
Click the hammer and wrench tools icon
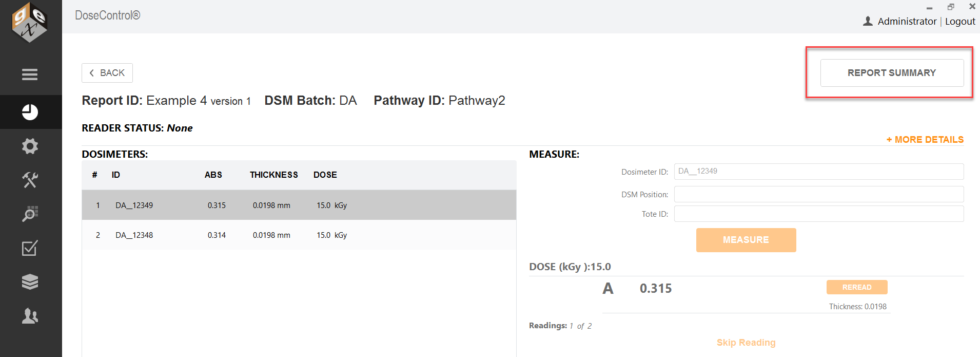(x=30, y=180)
